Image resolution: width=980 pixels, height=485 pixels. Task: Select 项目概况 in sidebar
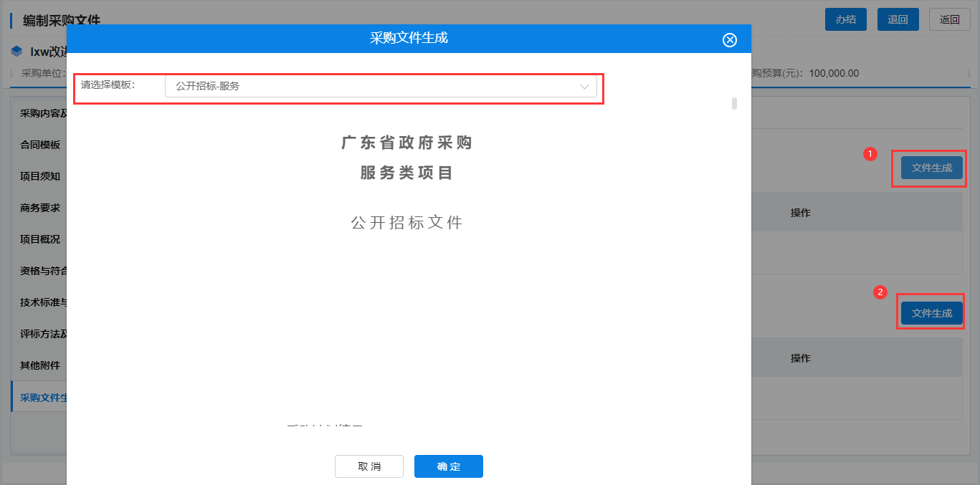pyautogui.click(x=40, y=239)
